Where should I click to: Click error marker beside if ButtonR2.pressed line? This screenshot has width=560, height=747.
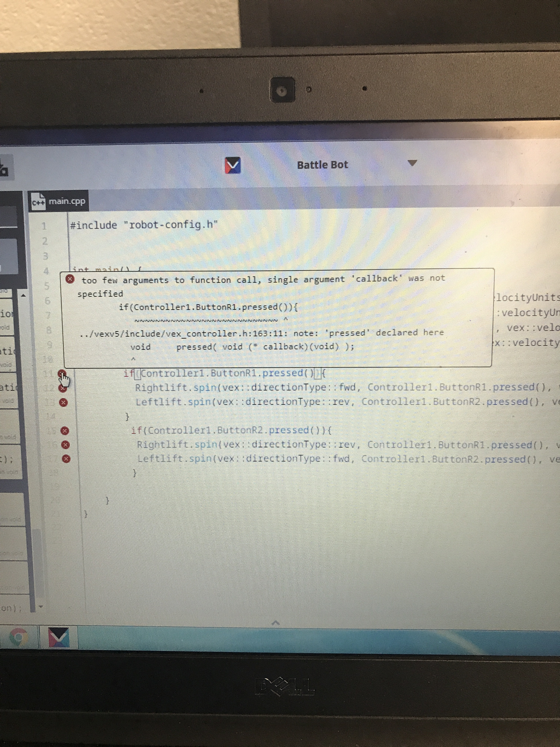tap(64, 431)
